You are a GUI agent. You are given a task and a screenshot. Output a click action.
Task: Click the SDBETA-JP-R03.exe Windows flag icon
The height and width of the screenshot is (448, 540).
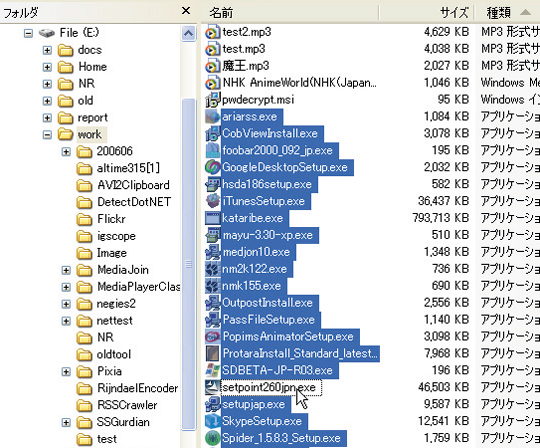click(x=212, y=370)
